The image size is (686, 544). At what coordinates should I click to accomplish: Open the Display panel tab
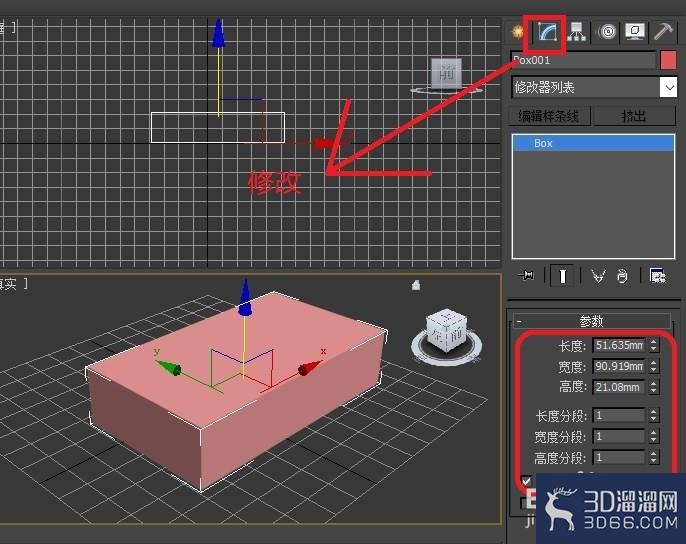pyautogui.click(x=635, y=32)
